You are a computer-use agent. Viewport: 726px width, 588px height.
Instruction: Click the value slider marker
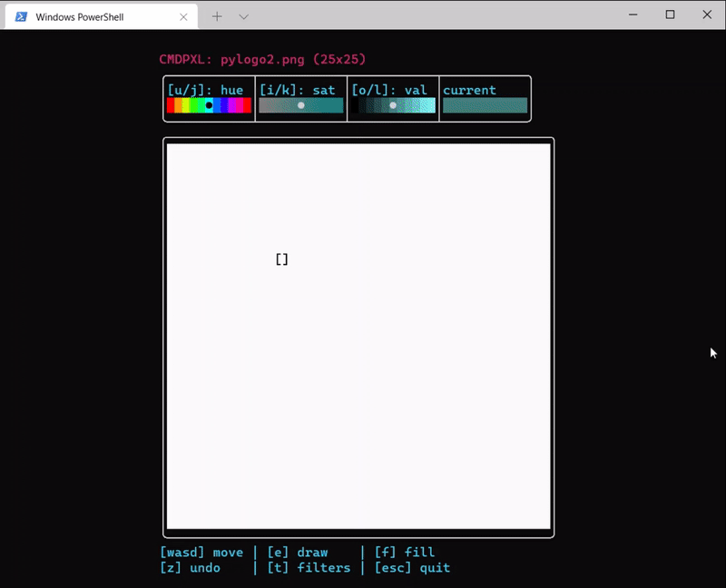click(x=393, y=105)
